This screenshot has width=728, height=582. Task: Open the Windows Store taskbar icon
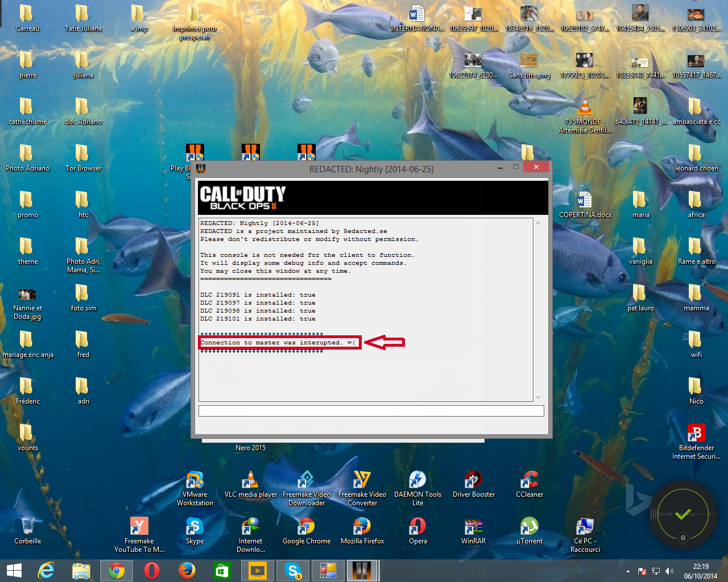click(222, 571)
